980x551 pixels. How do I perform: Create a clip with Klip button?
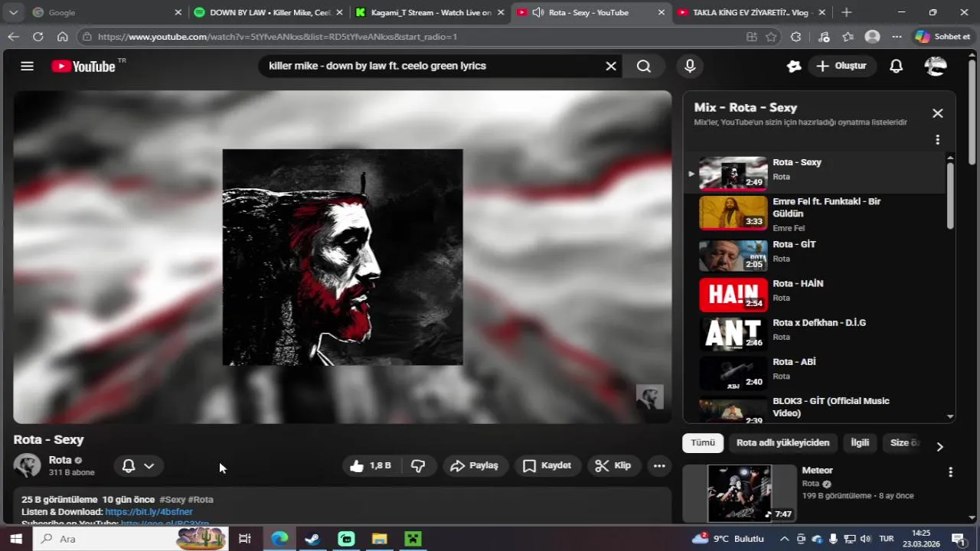point(613,465)
